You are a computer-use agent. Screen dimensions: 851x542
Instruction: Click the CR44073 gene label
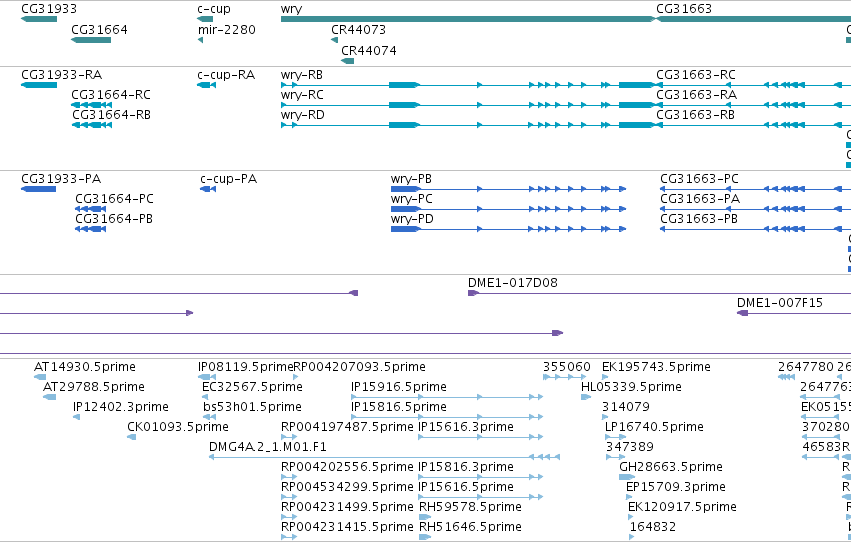click(359, 30)
